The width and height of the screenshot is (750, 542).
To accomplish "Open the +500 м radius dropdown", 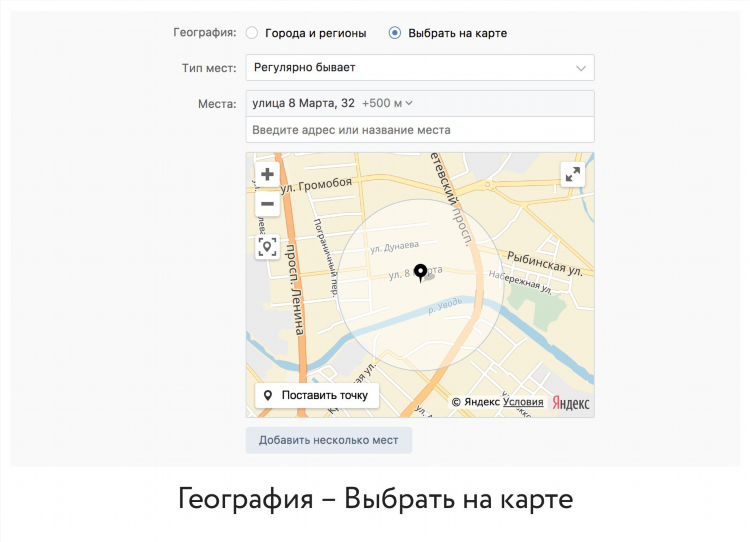I will pos(387,103).
